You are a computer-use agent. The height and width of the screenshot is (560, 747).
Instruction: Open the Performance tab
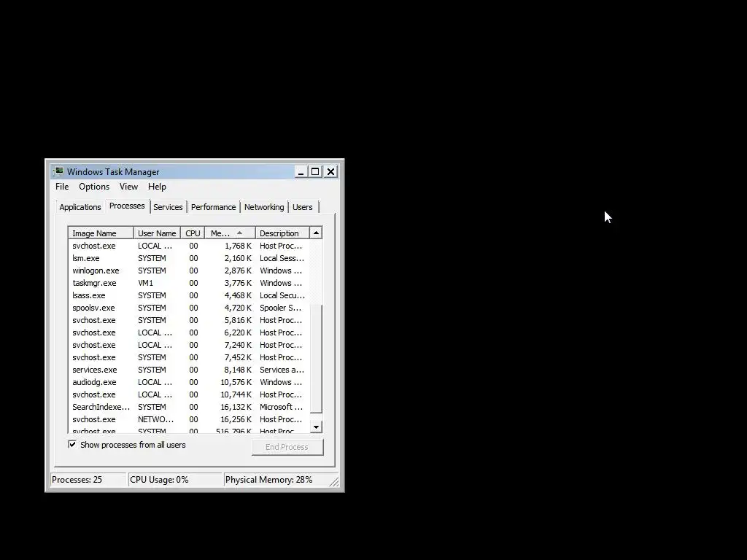[x=213, y=207]
